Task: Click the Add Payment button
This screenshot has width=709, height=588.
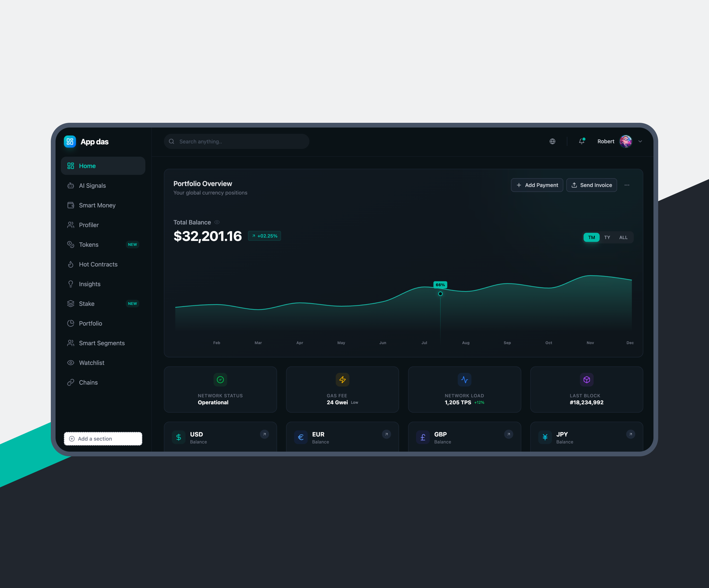Action: [x=537, y=185]
